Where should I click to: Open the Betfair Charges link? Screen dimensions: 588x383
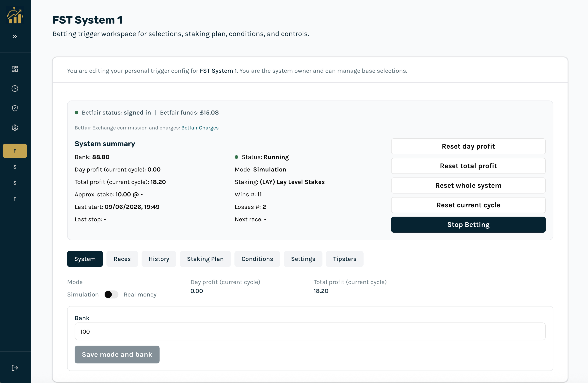(200, 128)
